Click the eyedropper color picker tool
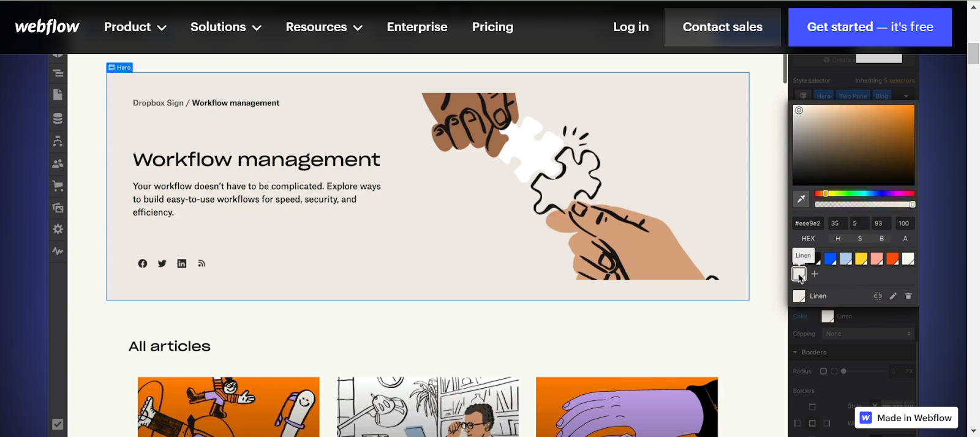The width and height of the screenshot is (980, 437). tap(801, 199)
